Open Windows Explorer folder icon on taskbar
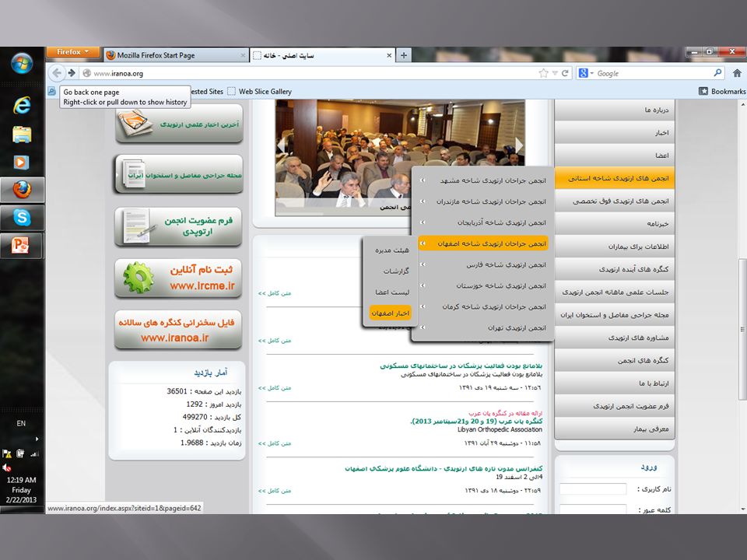This screenshot has height=560, width=747. tap(22, 135)
